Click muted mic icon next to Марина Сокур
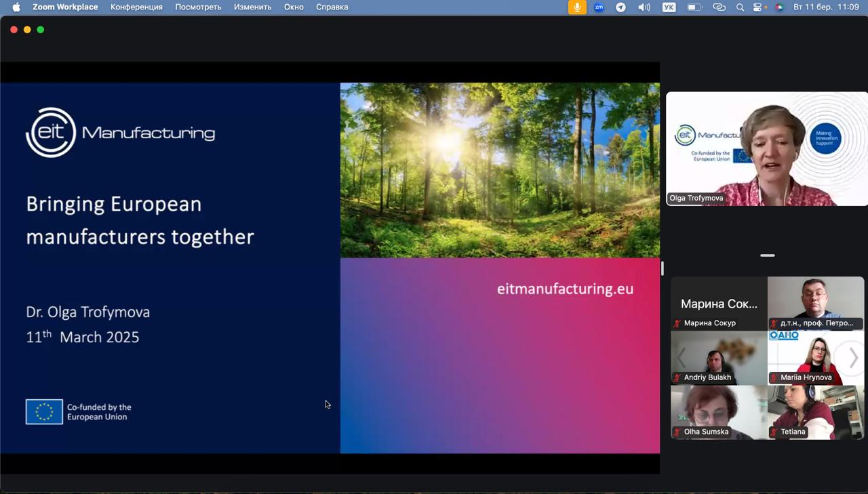 [677, 323]
